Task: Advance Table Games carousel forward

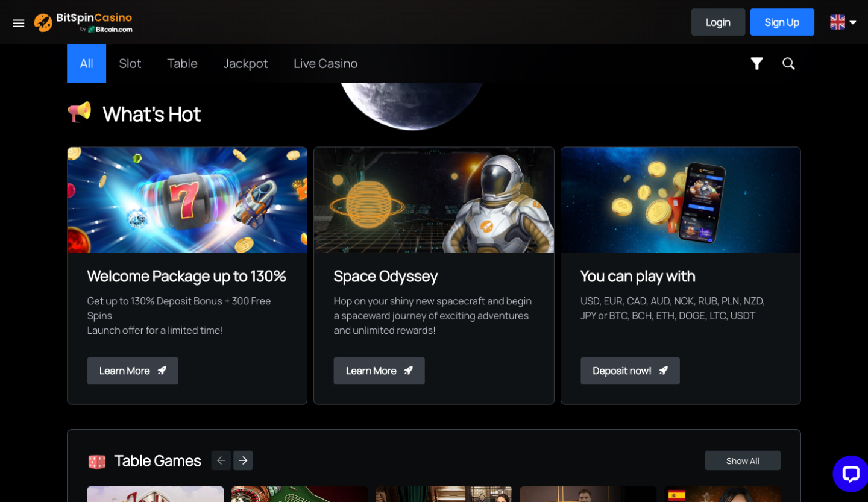Action: coord(243,460)
